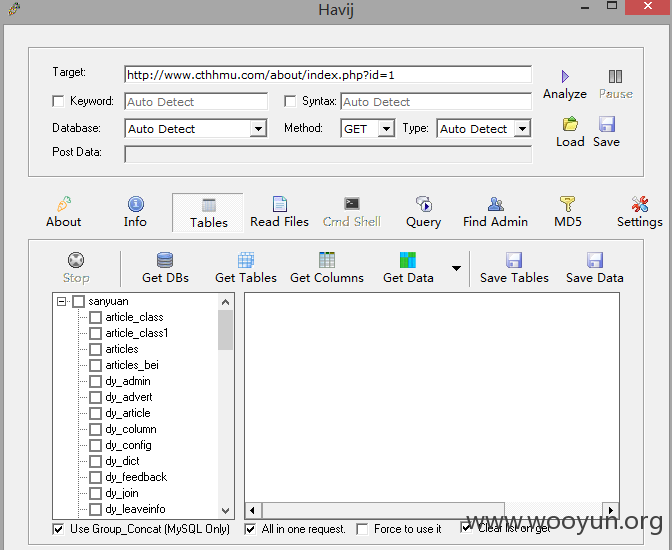Open the Info section icon
Screen dimensions: 672x550
(135, 204)
